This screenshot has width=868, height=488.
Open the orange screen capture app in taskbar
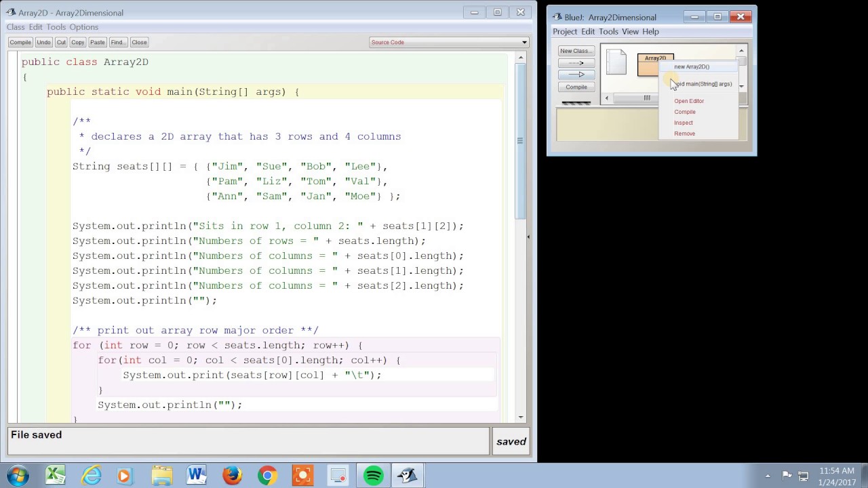click(x=302, y=475)
